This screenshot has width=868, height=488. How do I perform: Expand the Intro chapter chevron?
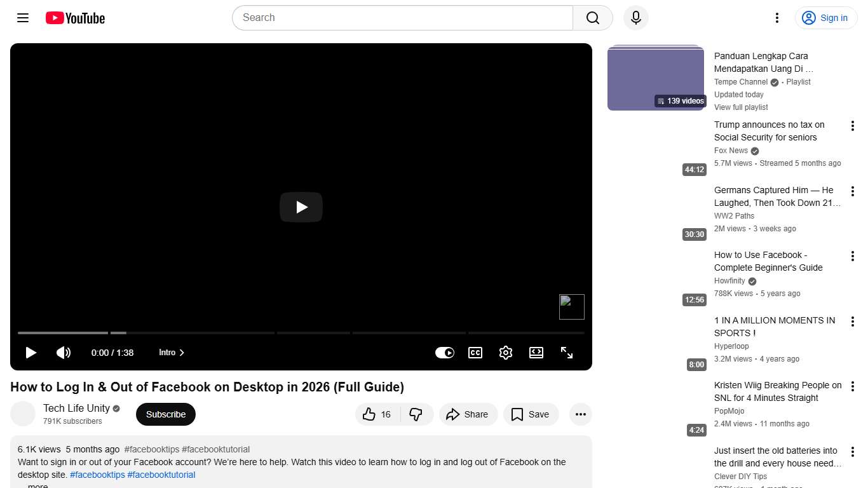click(181, 353)
